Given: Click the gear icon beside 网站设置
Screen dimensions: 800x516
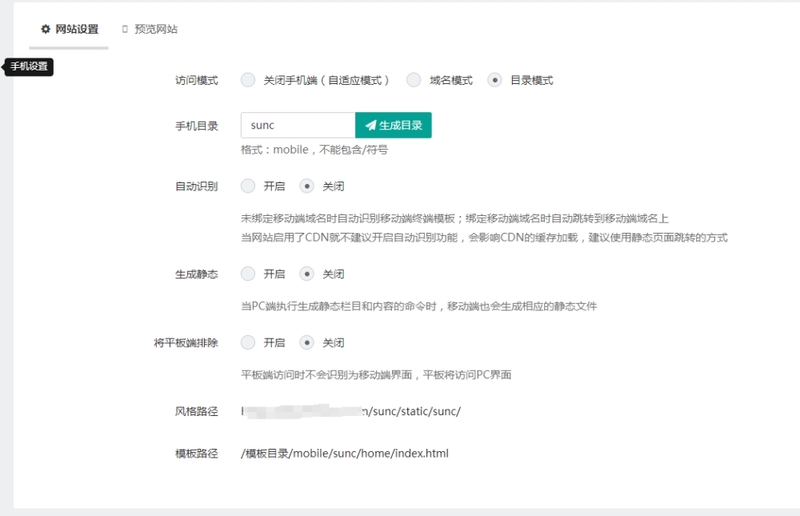Looking at the screenshot, I should click(45, 29).
